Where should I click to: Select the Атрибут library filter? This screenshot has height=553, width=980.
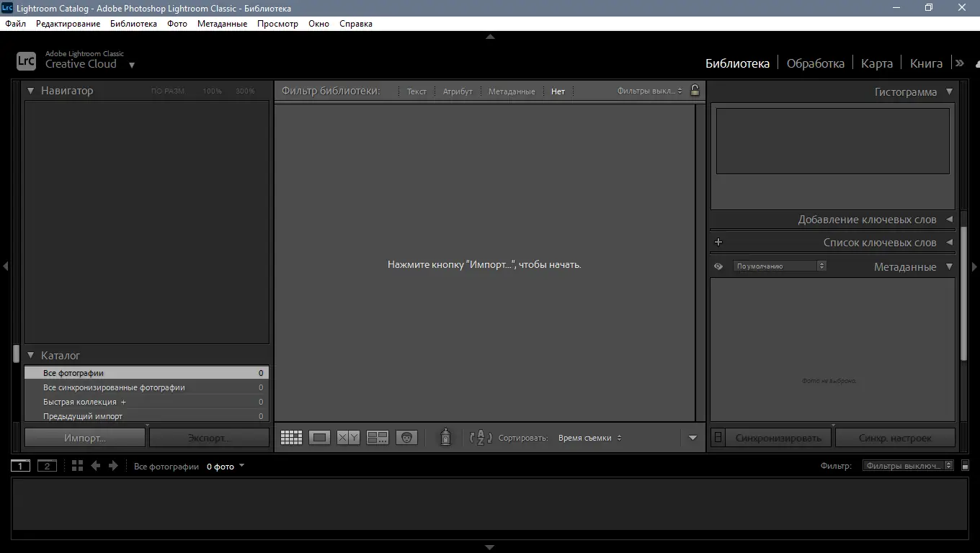(x=458, y=91)
